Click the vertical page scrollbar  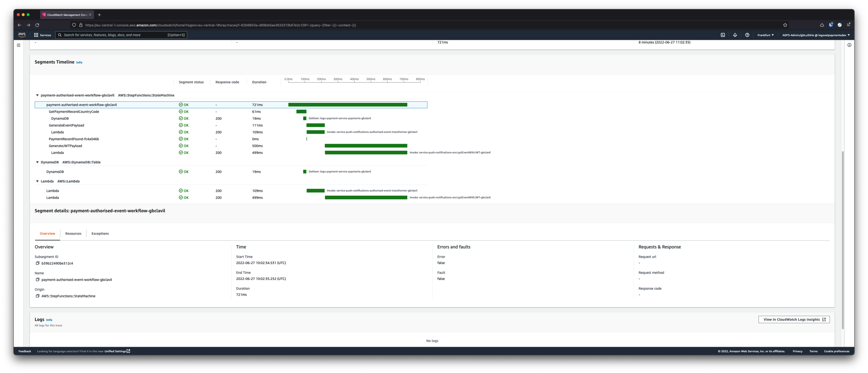click(x=842, y=239)
